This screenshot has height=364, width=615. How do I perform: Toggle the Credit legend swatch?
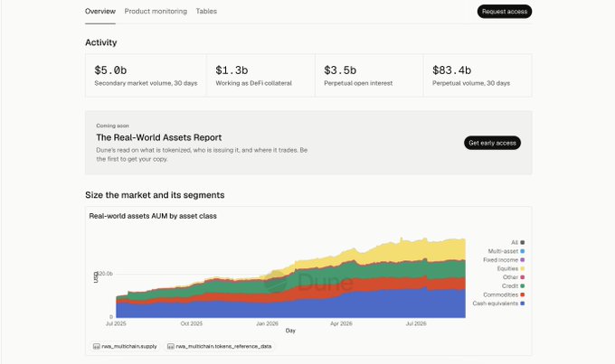(x=523, y=286)
